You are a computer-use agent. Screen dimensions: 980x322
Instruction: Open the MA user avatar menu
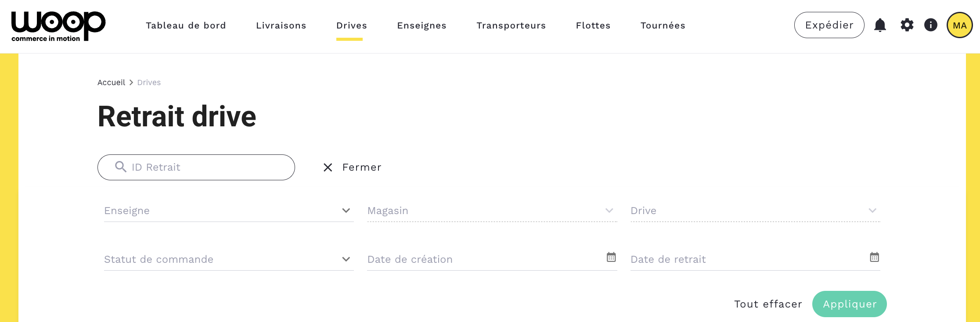tap(959, 25)
